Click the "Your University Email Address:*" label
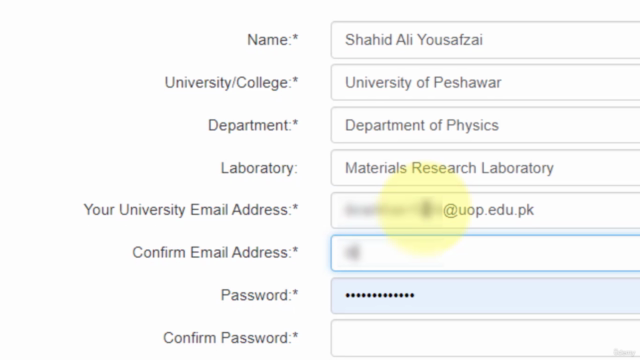The image size is (640, 360). coord(191,210)
